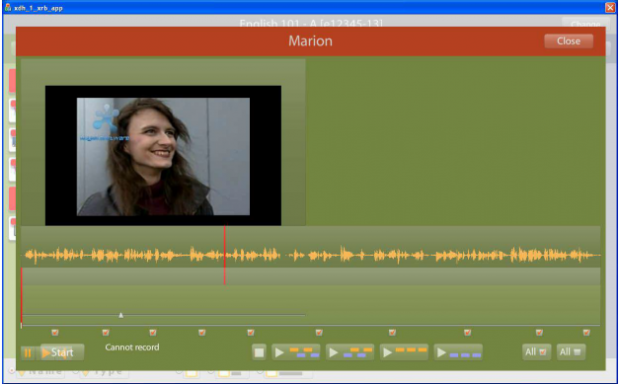The image size is (620, 384).
Task: Click the orange audio waveform track
Action: coord(311,255)
